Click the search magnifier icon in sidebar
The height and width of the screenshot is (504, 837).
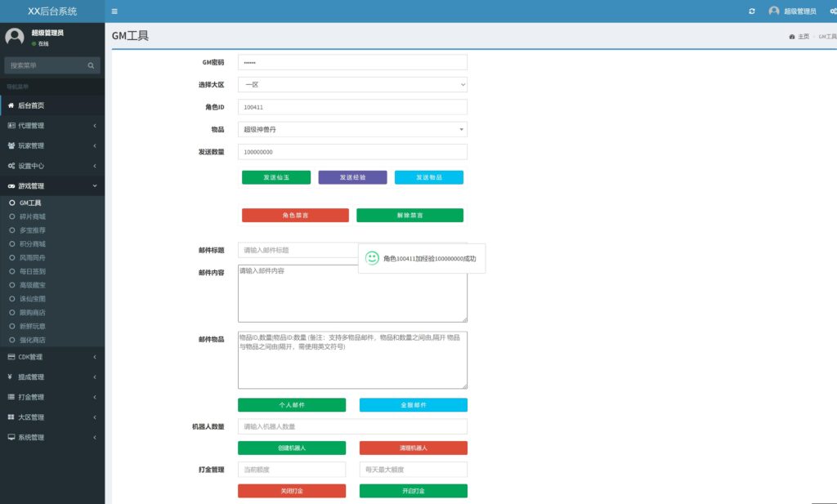click(92, 65)
